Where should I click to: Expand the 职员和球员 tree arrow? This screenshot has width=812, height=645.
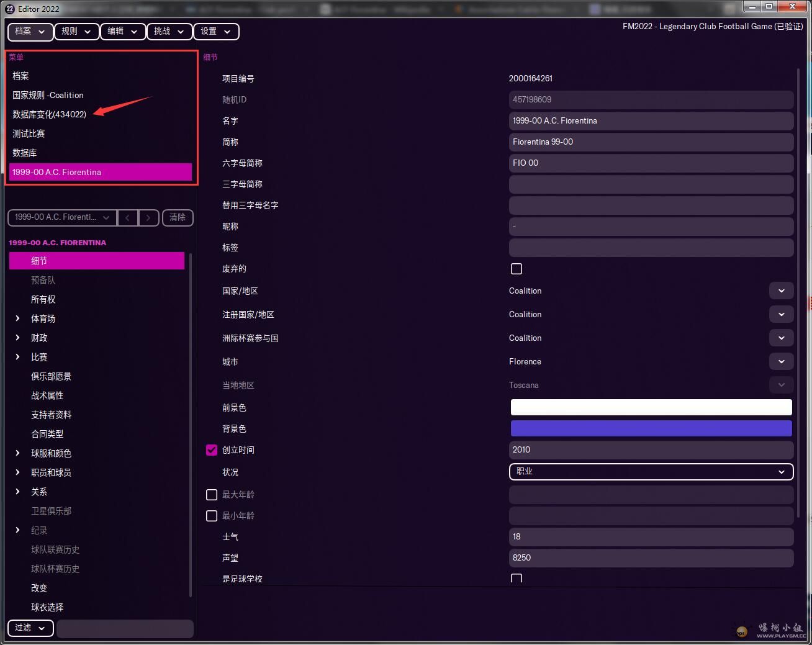[17, 472]
